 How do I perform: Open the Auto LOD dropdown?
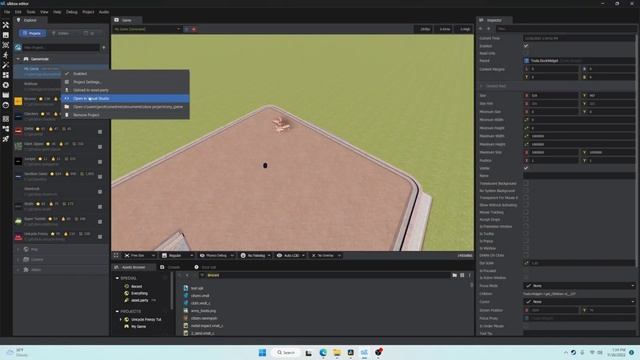291,256
